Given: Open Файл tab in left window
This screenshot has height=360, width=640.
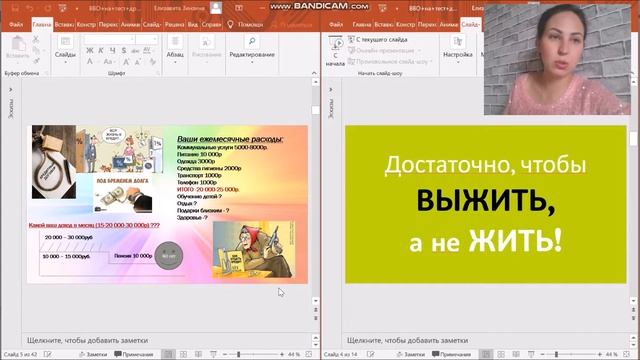Looking at the screenshot, I should [x=16, y=24].
